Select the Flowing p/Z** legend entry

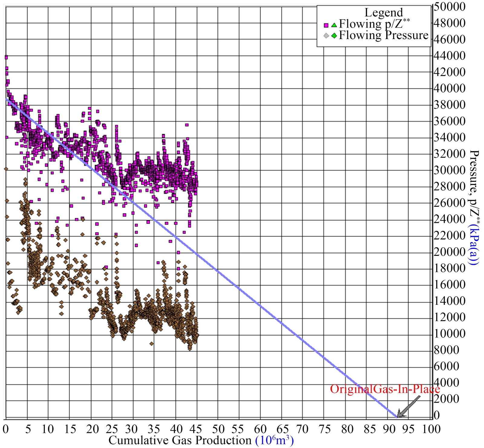[x=374, y=24]
